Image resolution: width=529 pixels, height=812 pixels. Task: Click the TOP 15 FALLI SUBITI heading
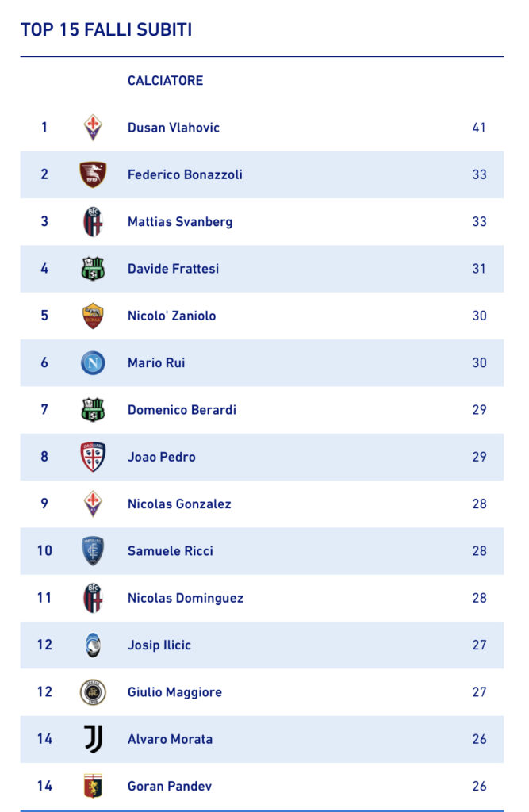tap(106, 29)
